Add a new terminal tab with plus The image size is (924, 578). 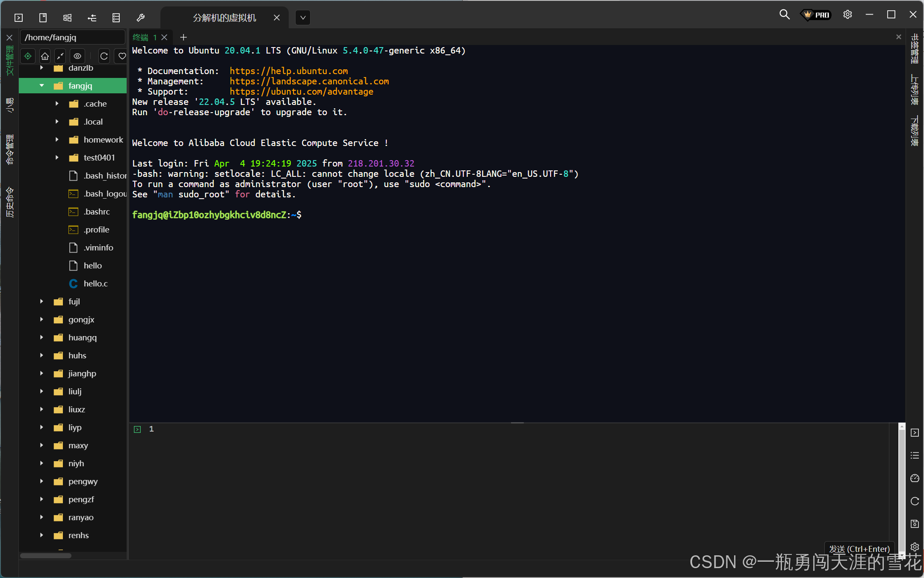[x=184, y=37]
